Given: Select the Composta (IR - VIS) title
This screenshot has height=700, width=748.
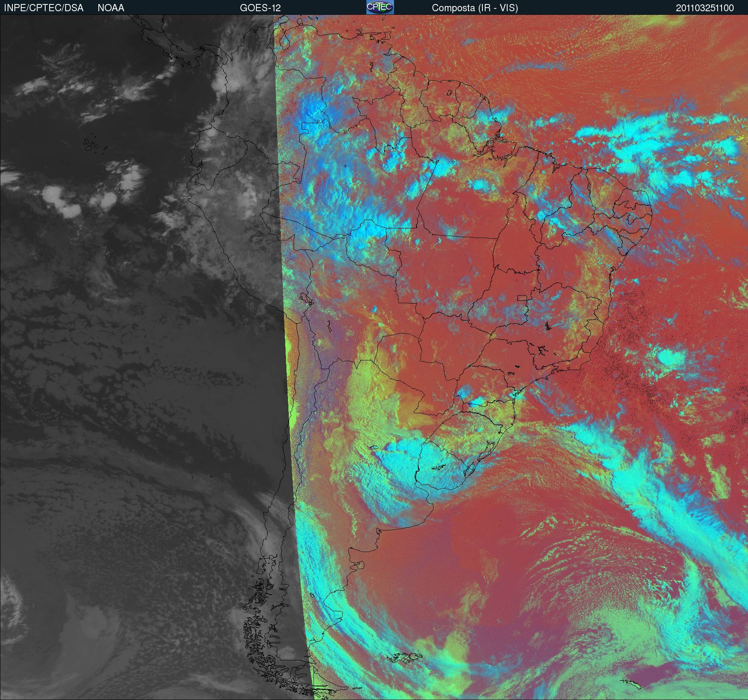Looking at the screenshot, I should [475, 8].
